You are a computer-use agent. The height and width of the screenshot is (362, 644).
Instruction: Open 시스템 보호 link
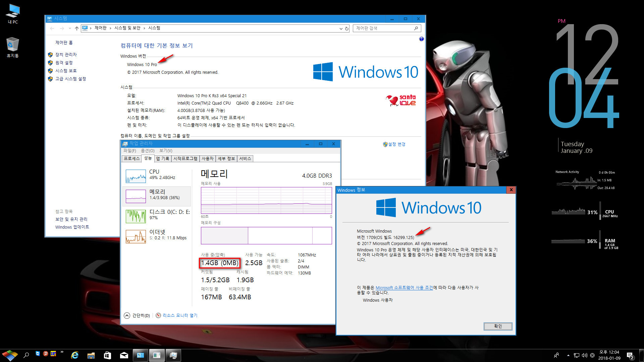(x=66, y=71)
